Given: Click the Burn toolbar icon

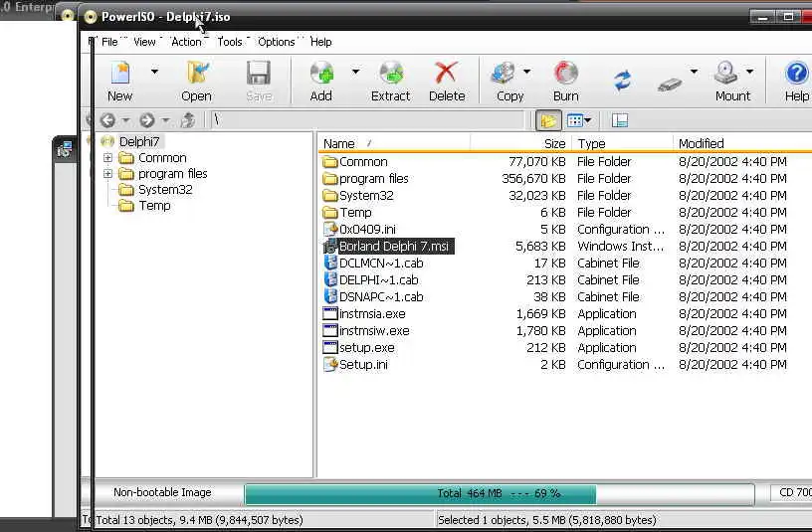Looking at the screenshot, I should [565, 73].
